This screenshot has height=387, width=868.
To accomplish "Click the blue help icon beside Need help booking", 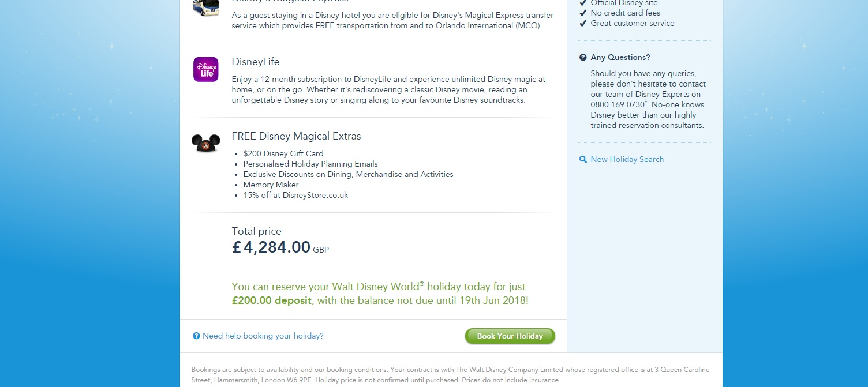I will pos(196,336).
